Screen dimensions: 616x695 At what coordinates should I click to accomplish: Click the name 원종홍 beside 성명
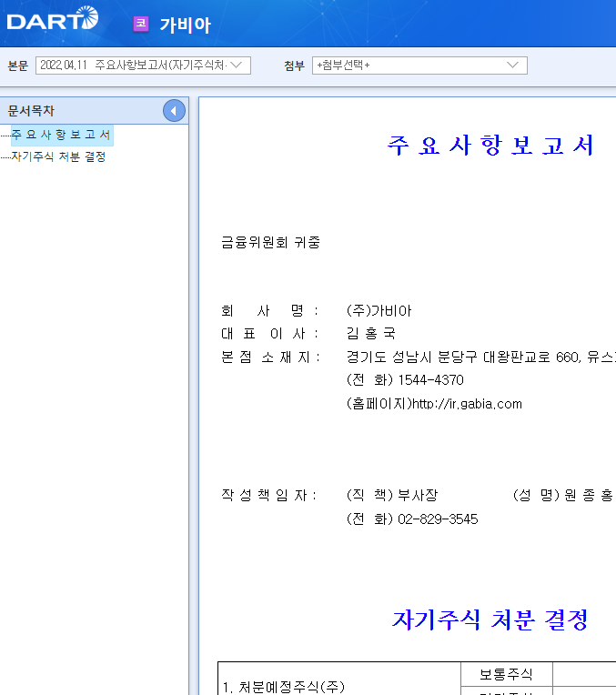589,495
